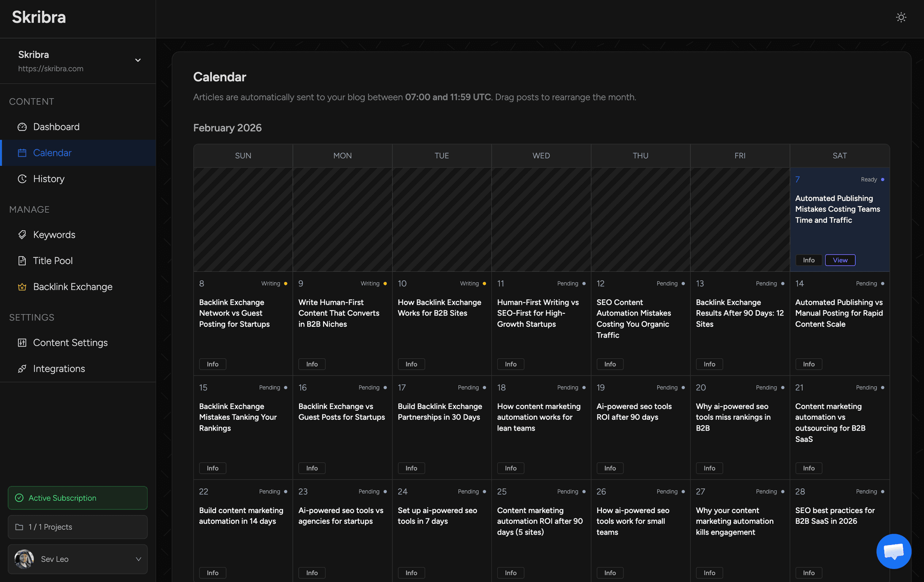Select the History tab in Content
The width and height of the screenshot is (924, 582).
point(48,179)
